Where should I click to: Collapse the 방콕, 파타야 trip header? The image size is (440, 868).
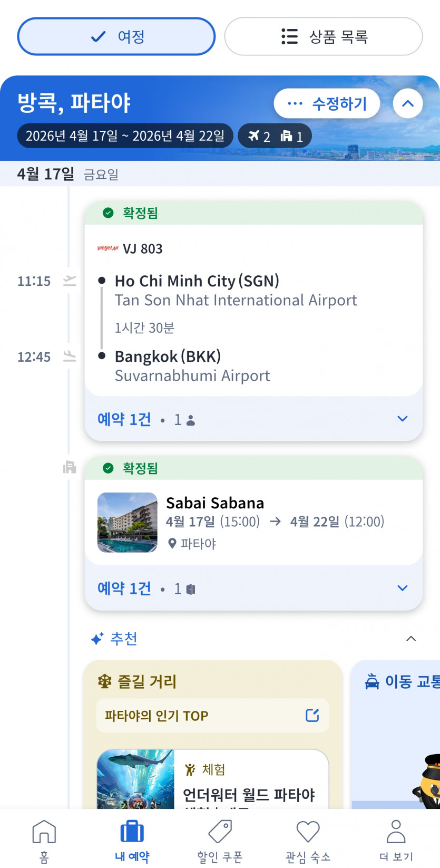coord(408,103)
